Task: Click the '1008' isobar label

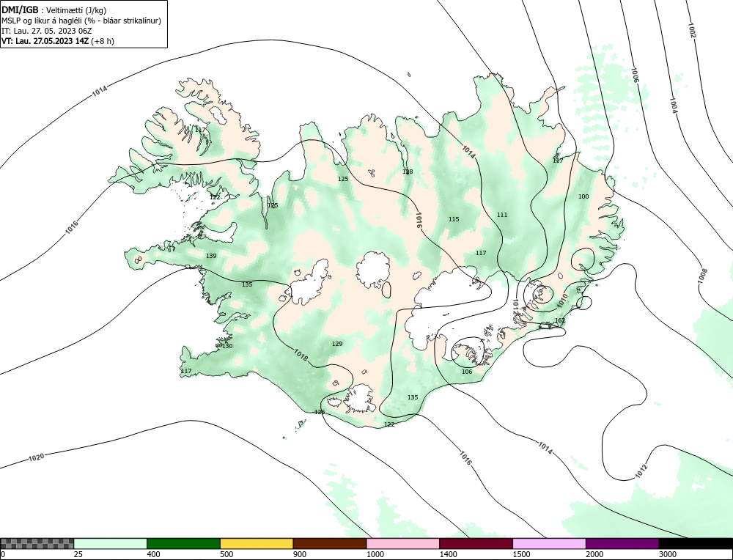Action: pos(703,276)
